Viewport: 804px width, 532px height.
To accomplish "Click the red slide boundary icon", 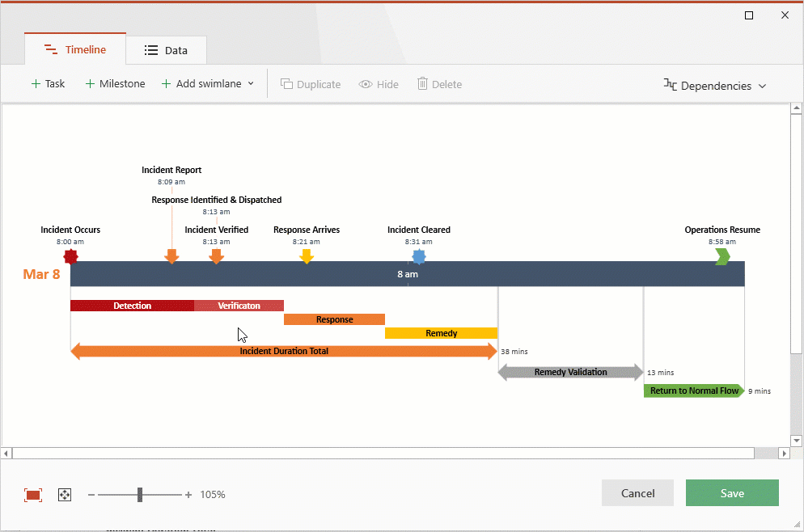I will 32,494.
